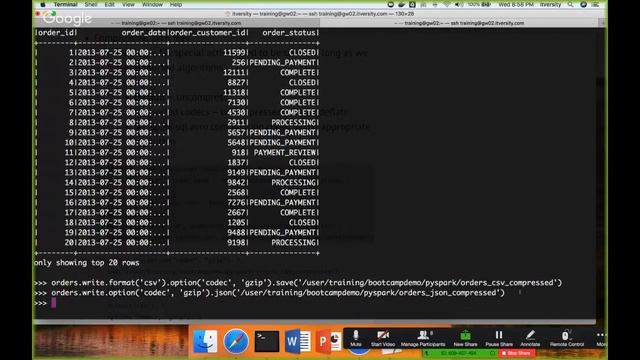Click the terminal prompt cursor
Viewport: 640px width, 360px height.
[x=53, y=302]
